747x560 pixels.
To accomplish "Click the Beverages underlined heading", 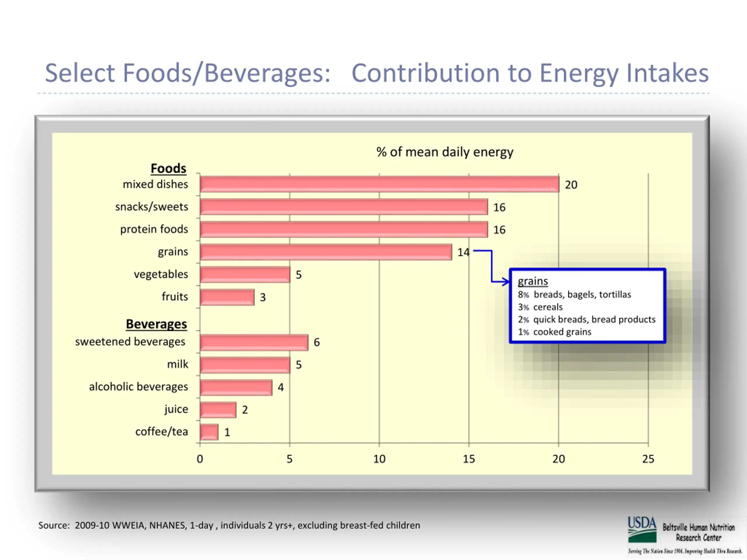I will (x=156, y=324).
